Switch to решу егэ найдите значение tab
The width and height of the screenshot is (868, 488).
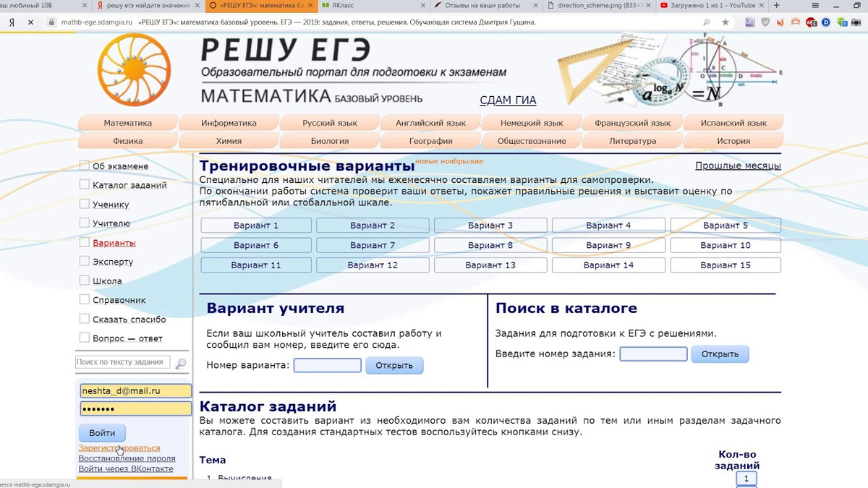point(149,5)
